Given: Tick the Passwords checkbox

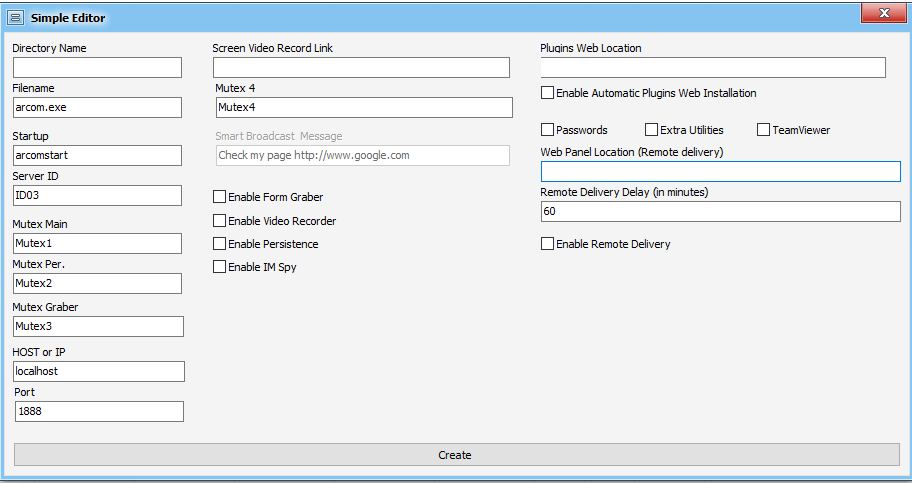Looking at the screenshot, I should (x=547, y=130).
